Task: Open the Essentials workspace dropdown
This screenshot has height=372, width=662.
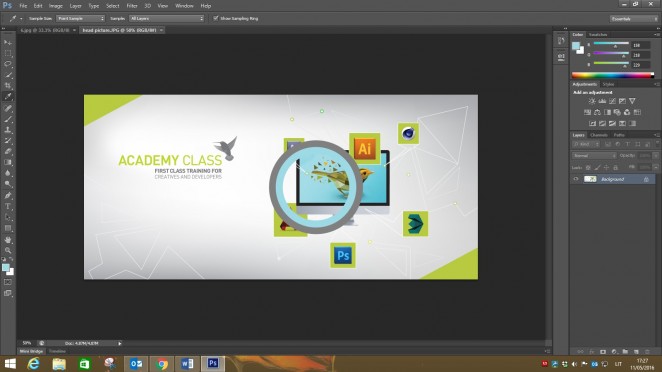Action: pos(634,19)
